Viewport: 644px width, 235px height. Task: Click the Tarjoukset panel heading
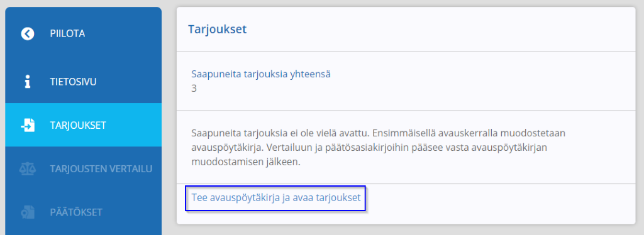[217, 30]
